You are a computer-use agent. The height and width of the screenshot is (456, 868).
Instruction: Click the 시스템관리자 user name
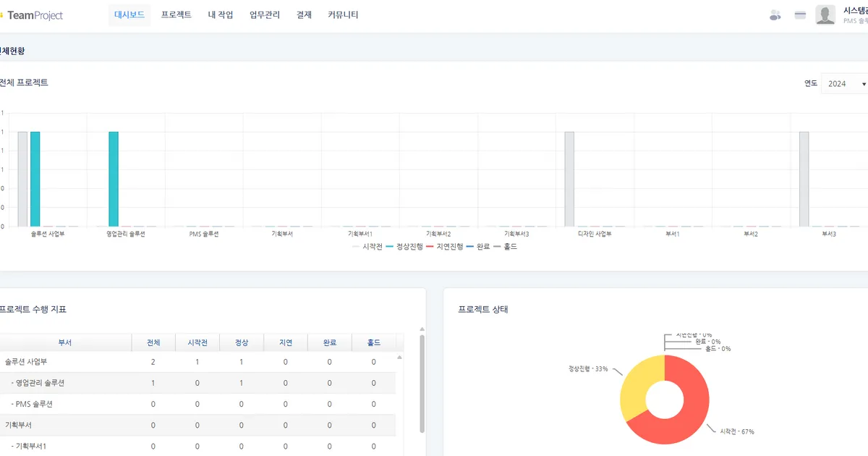[x=855, y=11]
